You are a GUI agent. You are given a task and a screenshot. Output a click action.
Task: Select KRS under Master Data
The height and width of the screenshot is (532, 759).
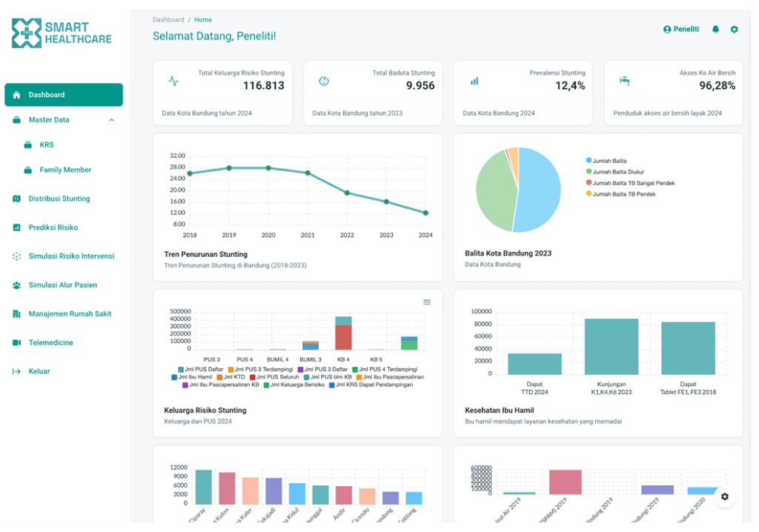pos(47,144)
